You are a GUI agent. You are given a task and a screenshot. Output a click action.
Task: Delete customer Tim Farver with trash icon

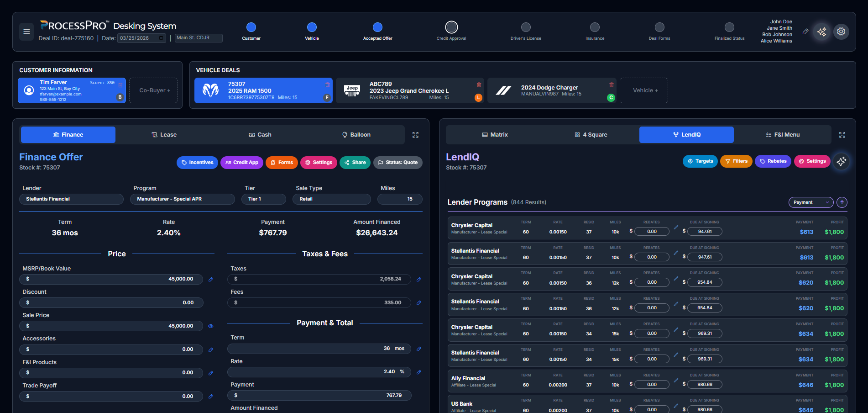point(120,85)
